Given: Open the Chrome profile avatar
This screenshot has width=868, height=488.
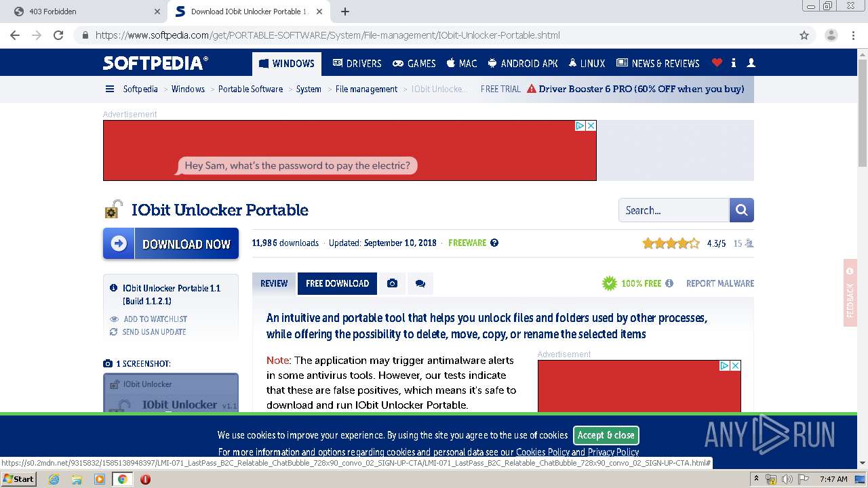Looking at the screenshot, I should coord(831,35).
